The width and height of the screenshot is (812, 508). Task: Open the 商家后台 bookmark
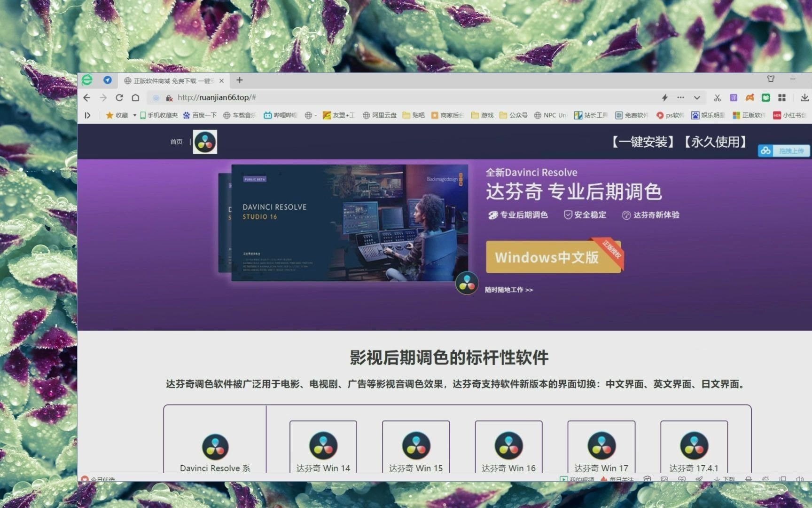click(x=447, y=115)
